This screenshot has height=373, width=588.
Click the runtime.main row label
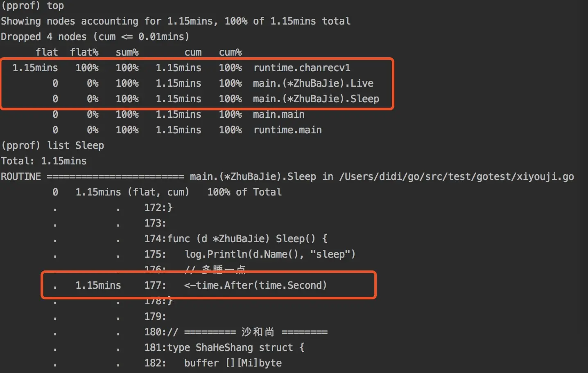click(287, 130)
